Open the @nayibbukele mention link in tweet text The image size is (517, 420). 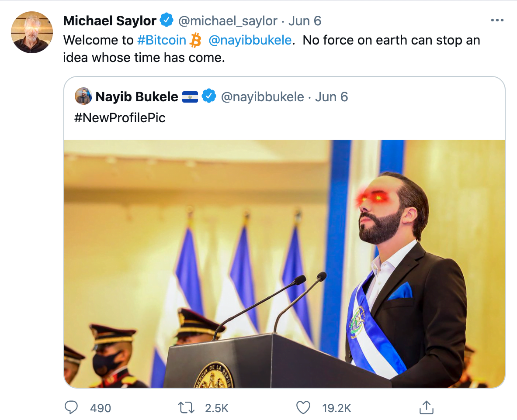(250, 40)
